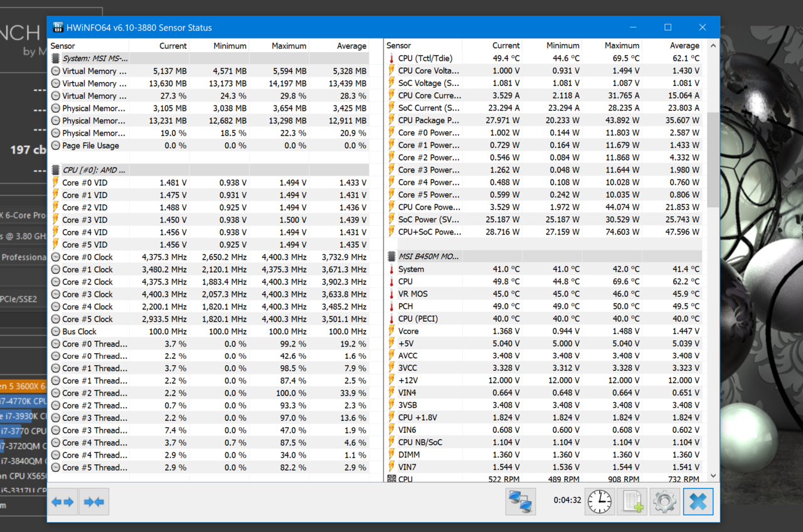Click the Sensor column header in the right pane
This screenshot has height=532, width=803.
[x=423, y=46]
